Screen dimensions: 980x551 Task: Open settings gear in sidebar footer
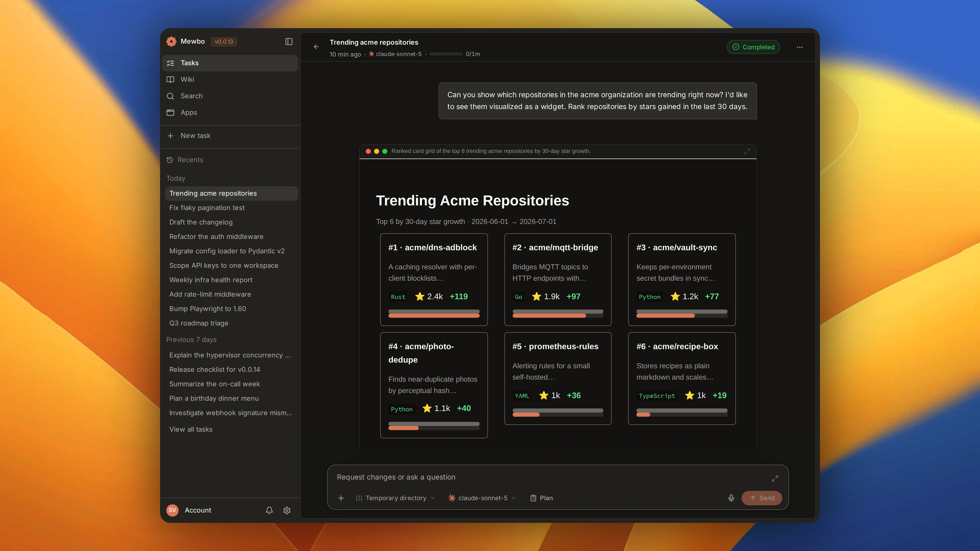(x=287, y=510)
